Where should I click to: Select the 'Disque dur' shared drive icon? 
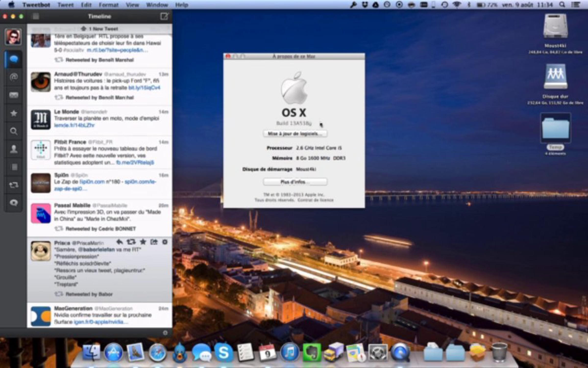[x=555, y=76]
